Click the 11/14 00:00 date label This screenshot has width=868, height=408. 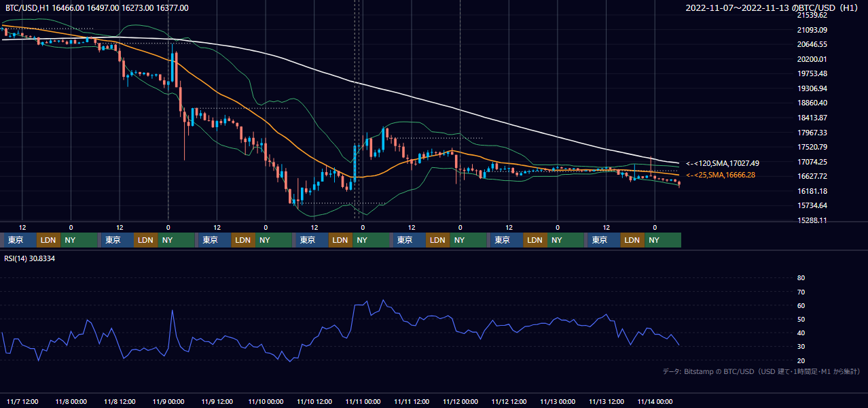pos(655,401)
